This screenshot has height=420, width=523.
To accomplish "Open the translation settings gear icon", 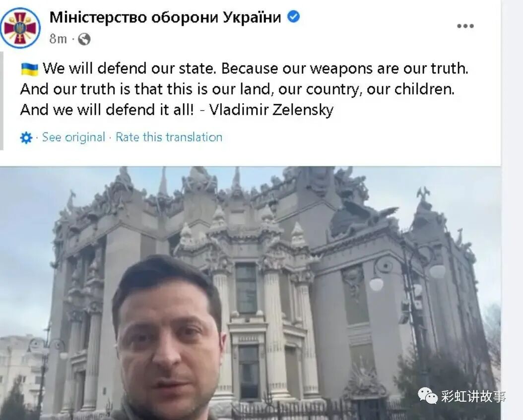I will tap(26, 137).
